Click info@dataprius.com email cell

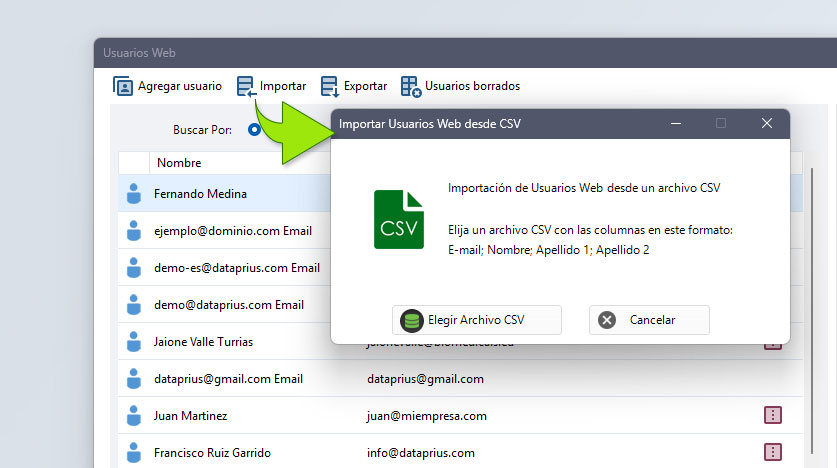tap(421, 453)
